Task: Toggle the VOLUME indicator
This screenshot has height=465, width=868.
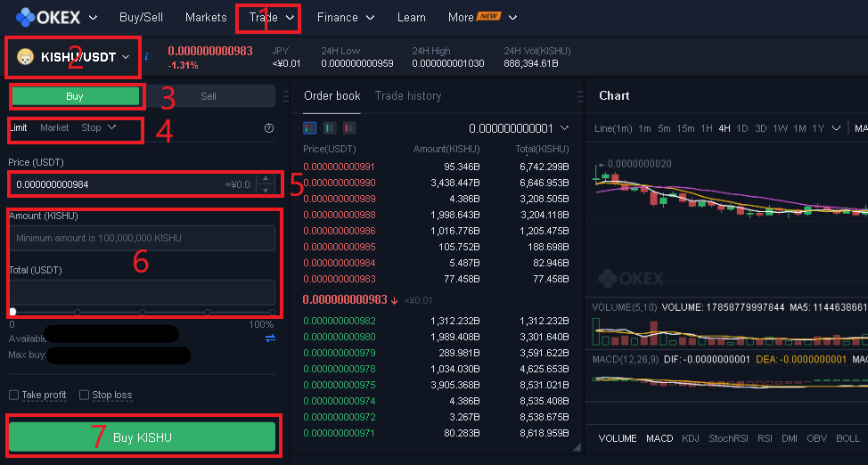Action: (618, 438)
